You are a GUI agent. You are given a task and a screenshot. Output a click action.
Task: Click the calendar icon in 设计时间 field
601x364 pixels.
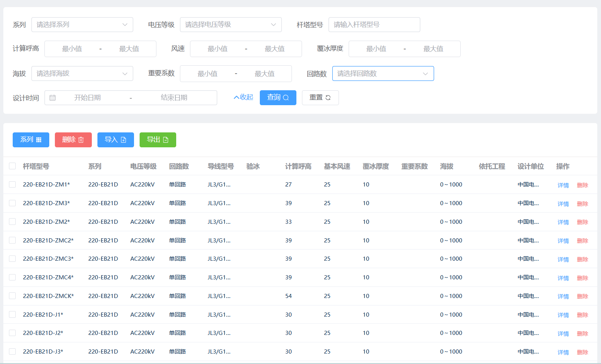[53, 98]
